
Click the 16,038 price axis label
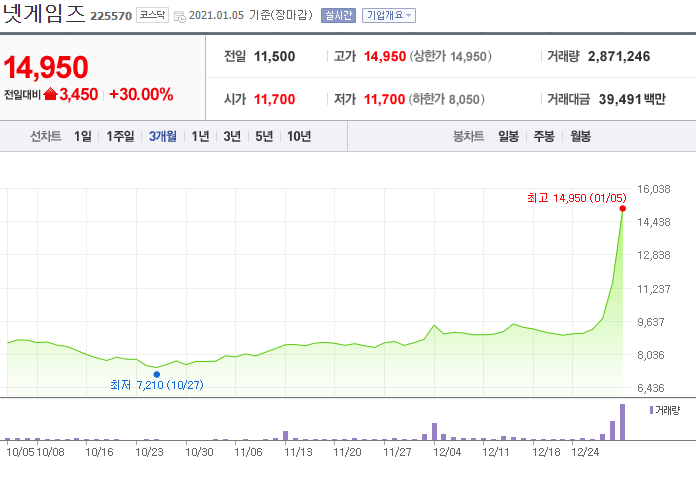(x=653, y=189)
